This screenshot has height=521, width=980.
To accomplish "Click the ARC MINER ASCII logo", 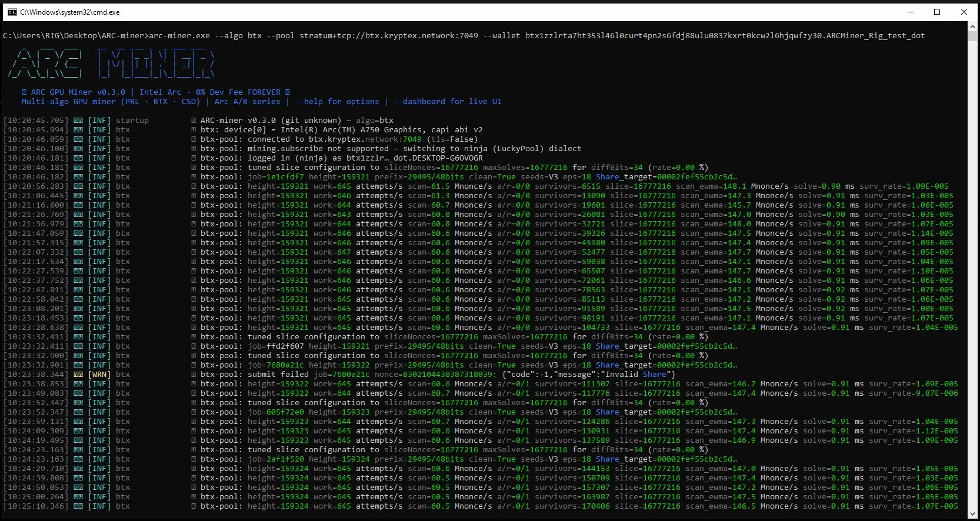I will (x=112, y=64).
